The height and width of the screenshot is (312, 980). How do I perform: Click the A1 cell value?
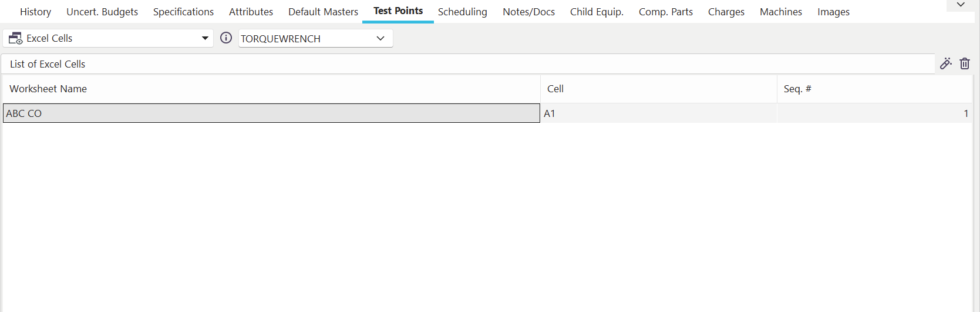(x=550, y=113)
